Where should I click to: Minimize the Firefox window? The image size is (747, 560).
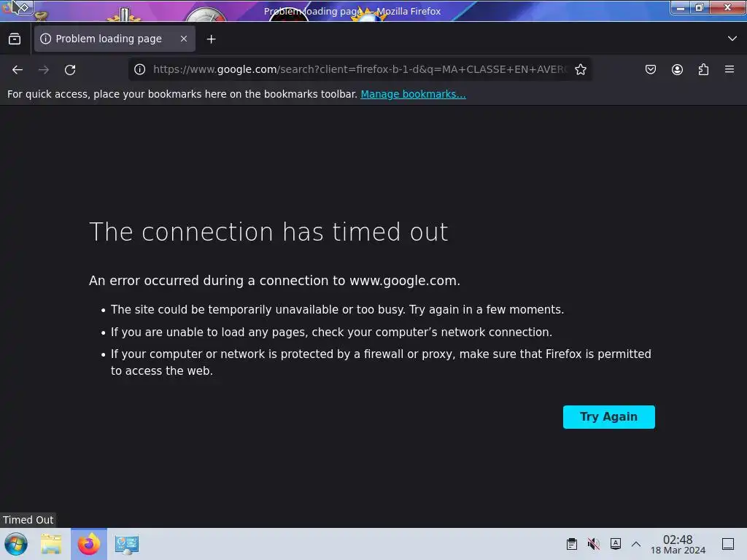681,7
